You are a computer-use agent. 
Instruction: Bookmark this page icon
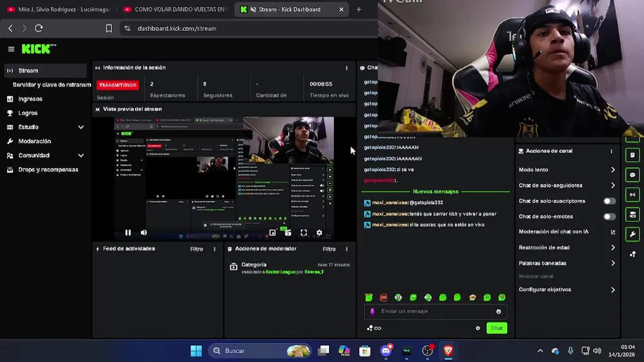point(109,29)
